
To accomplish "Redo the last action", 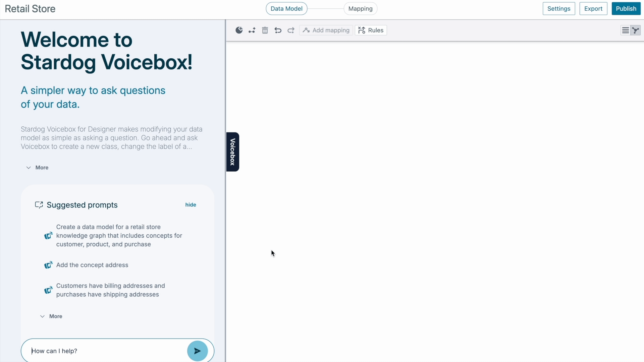I will 291,30.
